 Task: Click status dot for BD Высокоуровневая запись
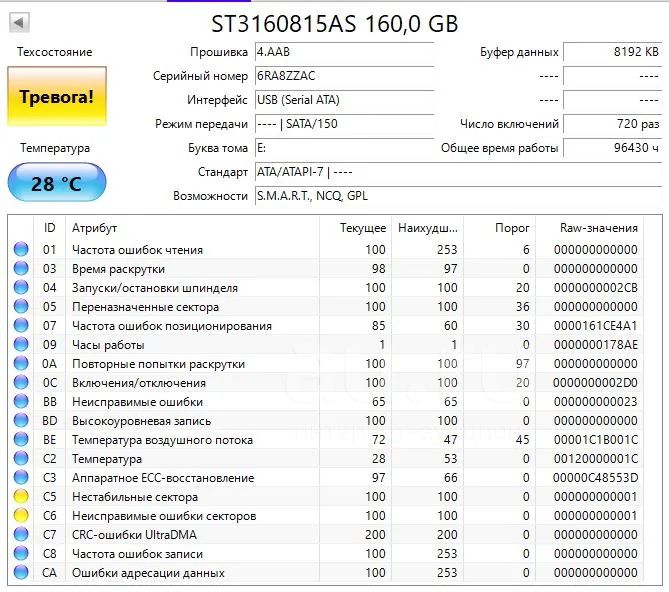tap(21, 421)
